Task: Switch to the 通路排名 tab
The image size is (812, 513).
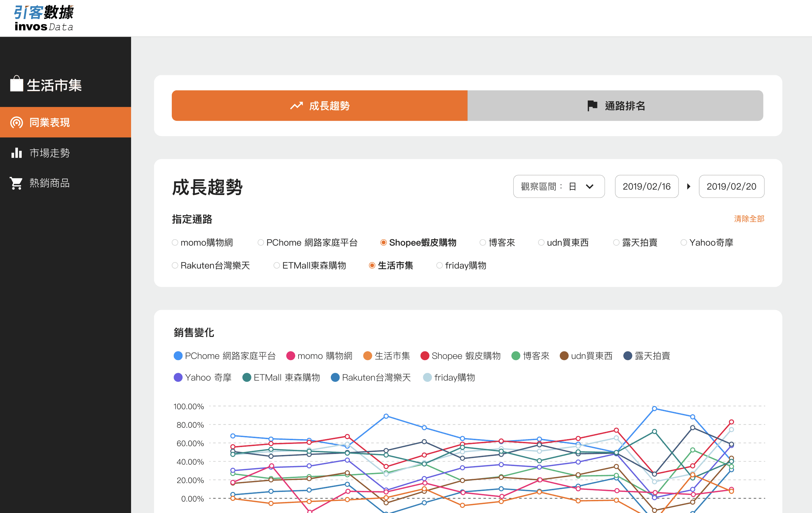Action: (615, 106)
